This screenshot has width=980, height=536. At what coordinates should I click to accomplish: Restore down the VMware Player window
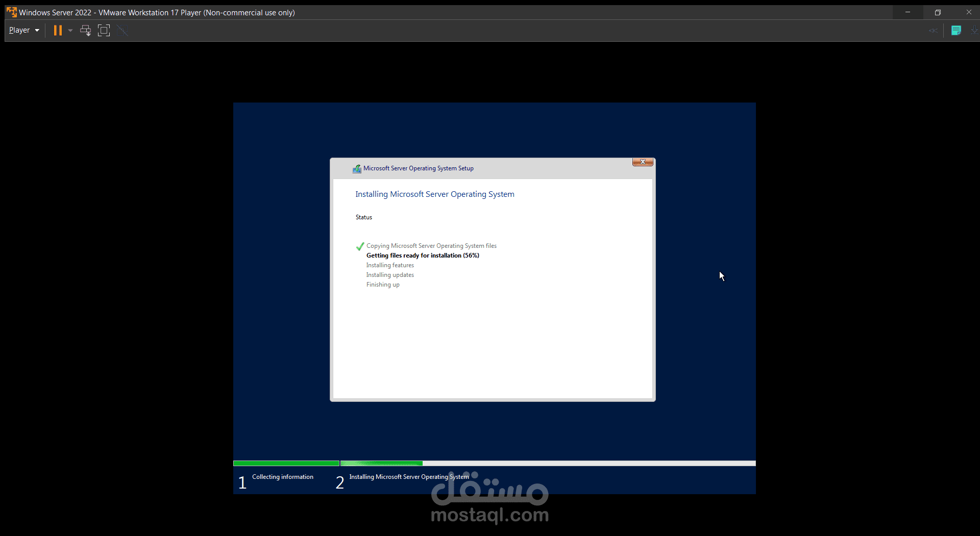click(938, 12)
